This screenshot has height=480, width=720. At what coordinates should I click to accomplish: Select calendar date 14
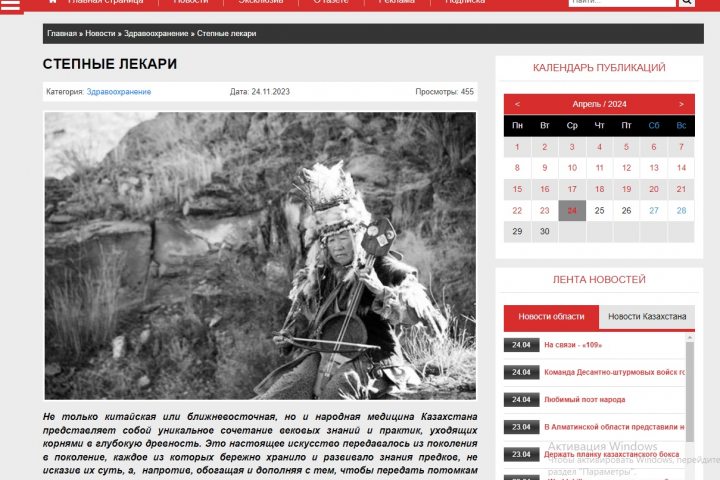(x=681, y=168)
